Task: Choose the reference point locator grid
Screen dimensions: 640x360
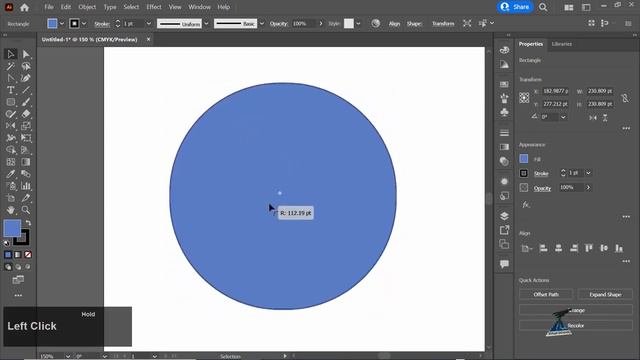Action: (x=524, y=98)
